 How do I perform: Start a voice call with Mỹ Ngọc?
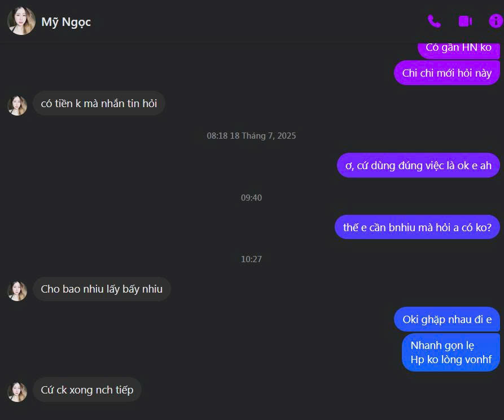point(433,21)
